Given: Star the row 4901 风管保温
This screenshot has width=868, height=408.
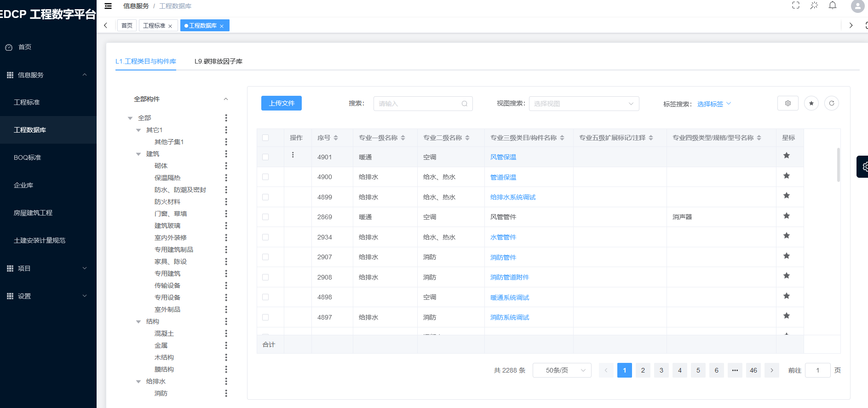Looking at the screenshot, I should point(787,156).
